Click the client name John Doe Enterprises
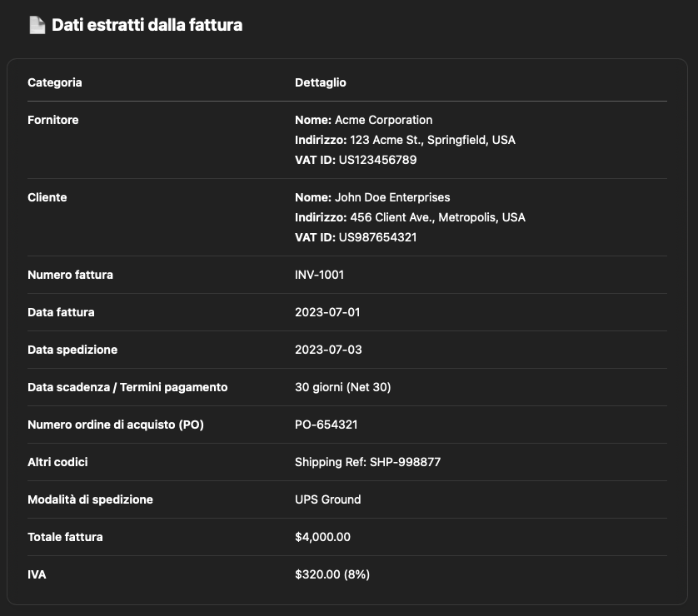The width and height of the screenshot is (698, 616). coord(392,197)
